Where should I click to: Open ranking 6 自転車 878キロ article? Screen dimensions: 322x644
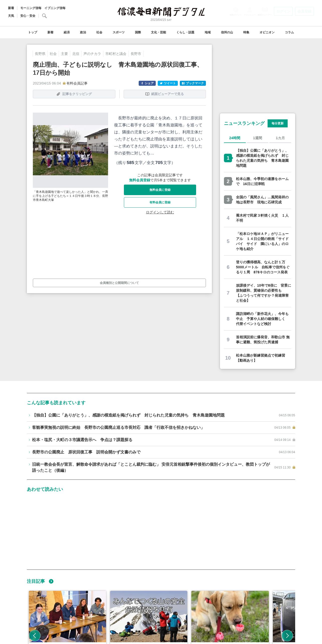258,267
